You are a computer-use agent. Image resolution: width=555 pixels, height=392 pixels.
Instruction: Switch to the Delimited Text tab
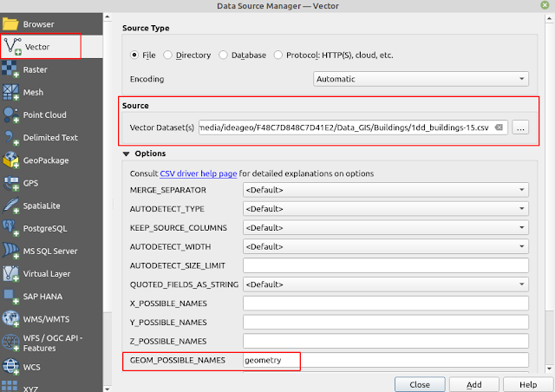pyautogui.click(x=51, y=137)
